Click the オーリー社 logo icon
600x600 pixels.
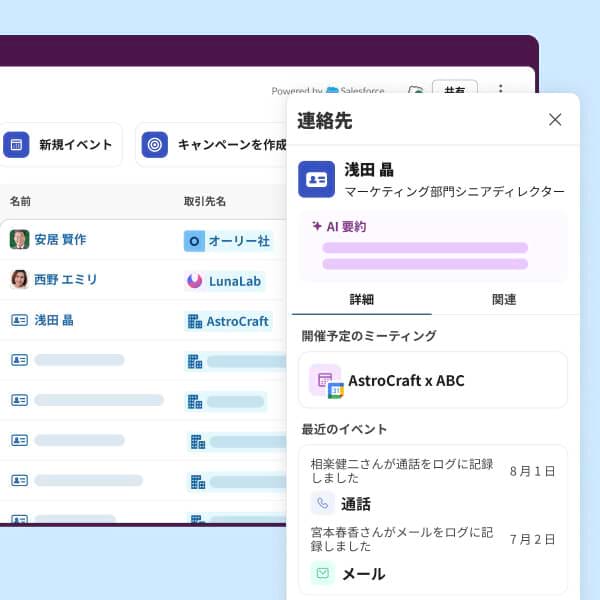point(194,241)
